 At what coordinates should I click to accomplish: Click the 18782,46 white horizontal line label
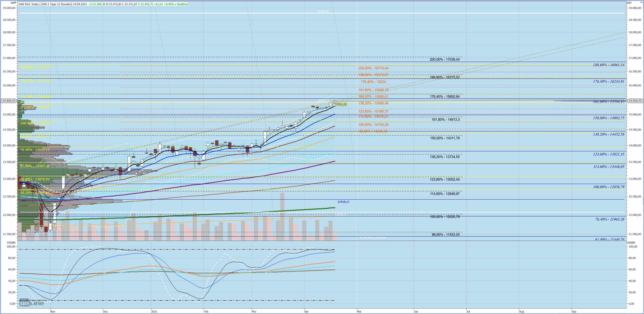323,11
